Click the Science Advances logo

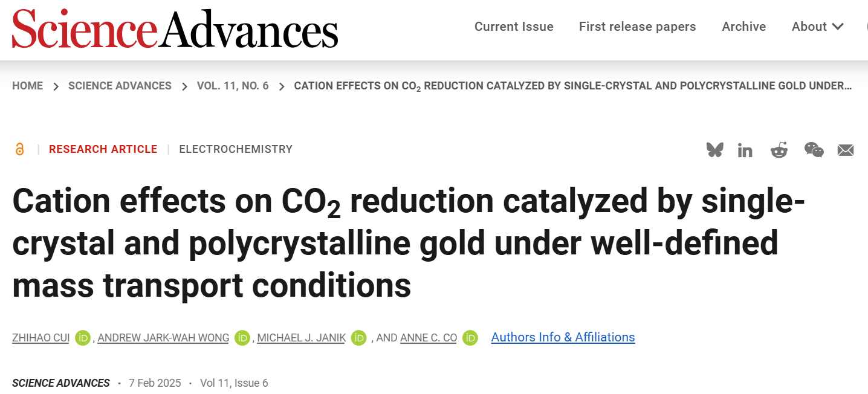175,29
